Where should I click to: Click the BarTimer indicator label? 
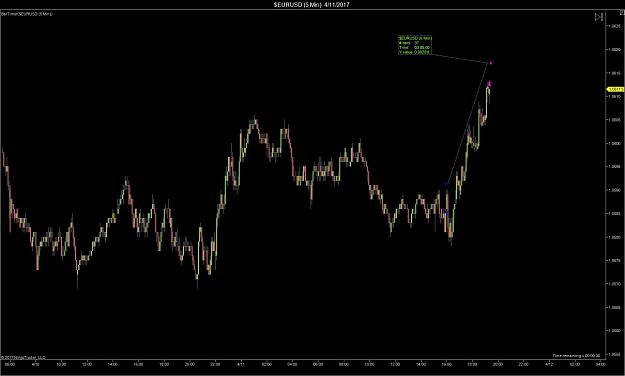tap(27, 14)
